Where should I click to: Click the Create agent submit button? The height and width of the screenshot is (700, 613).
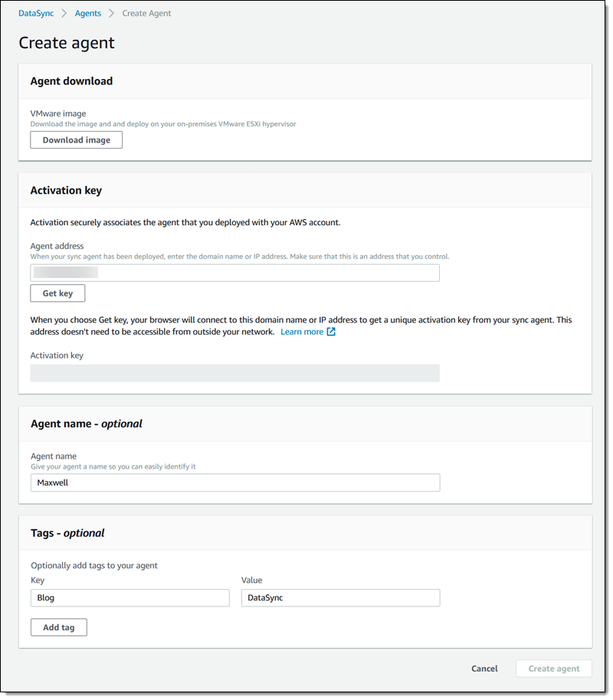pos(554,669)
